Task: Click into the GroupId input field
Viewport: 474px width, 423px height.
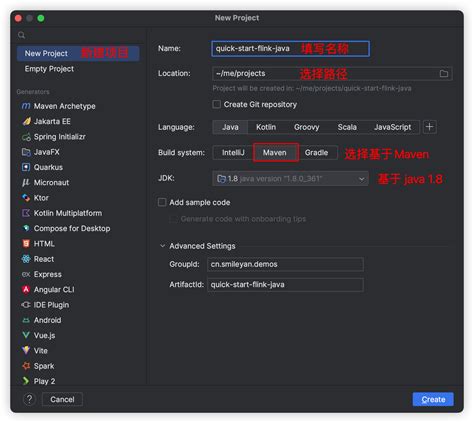Action: pyautogui.click(x=285, y=264)
